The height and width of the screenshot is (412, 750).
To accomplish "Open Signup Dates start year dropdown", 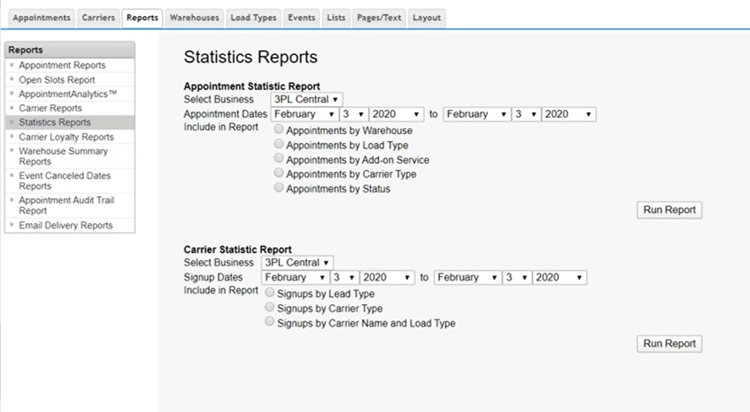I will (x=387, y=278).
